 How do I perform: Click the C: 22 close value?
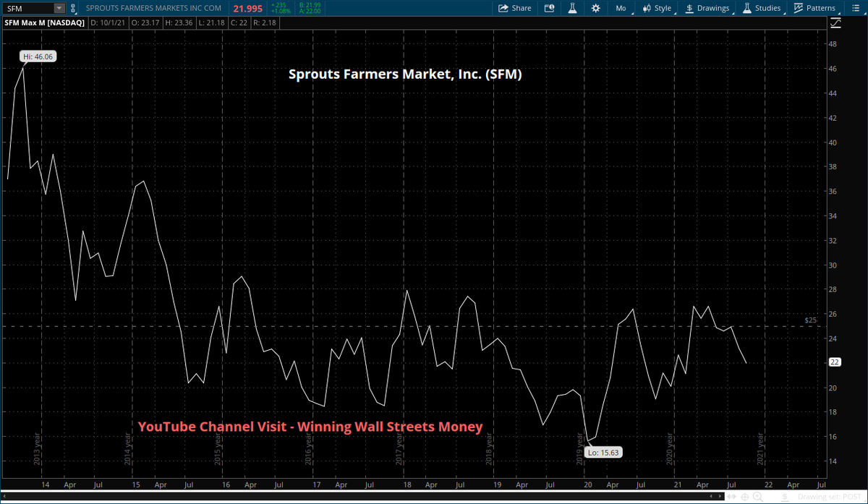tap(241, 23)
